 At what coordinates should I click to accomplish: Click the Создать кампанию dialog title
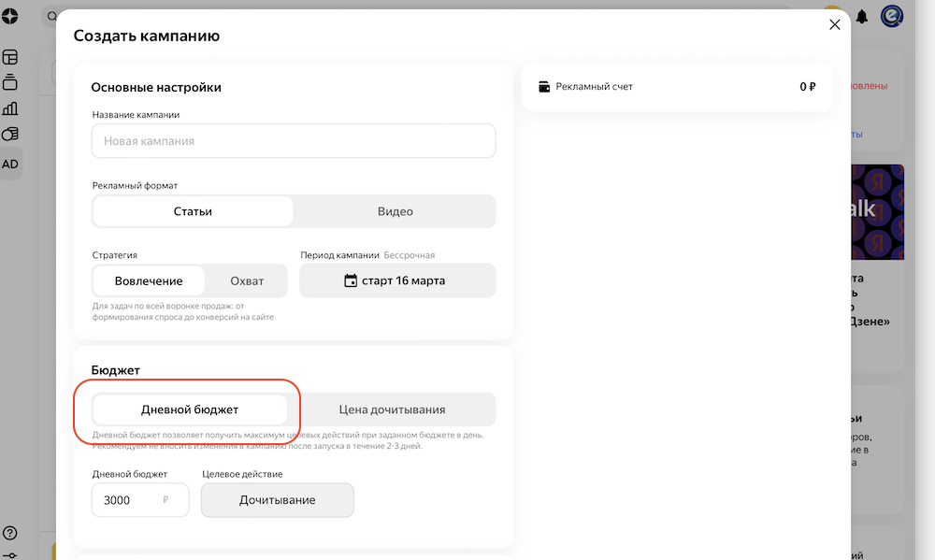(x=147, y=36)
